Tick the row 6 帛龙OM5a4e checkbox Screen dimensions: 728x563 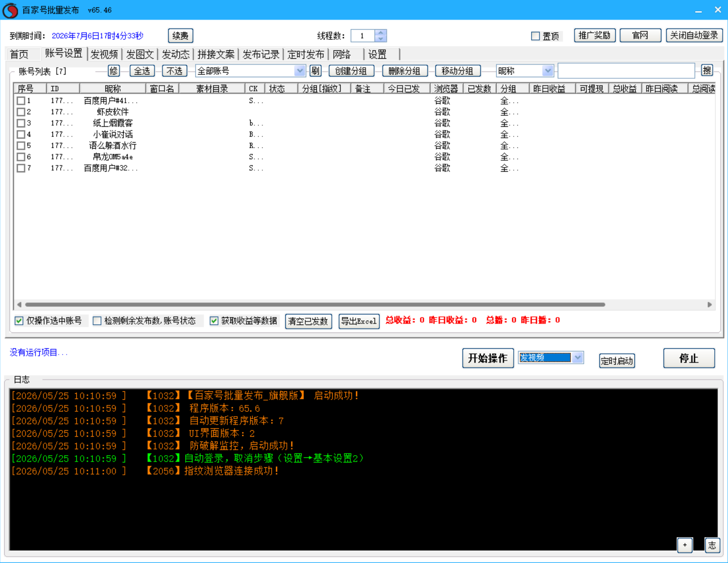pos(21,157)
